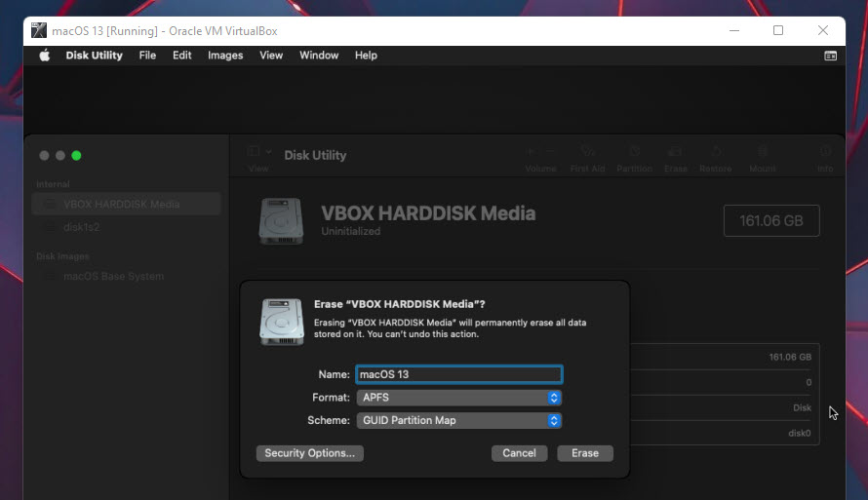Image resolution: width=868 pixels, height=500 pixels.
Task: Click the Info toolbar icon
Action: (x=825, y=151)
